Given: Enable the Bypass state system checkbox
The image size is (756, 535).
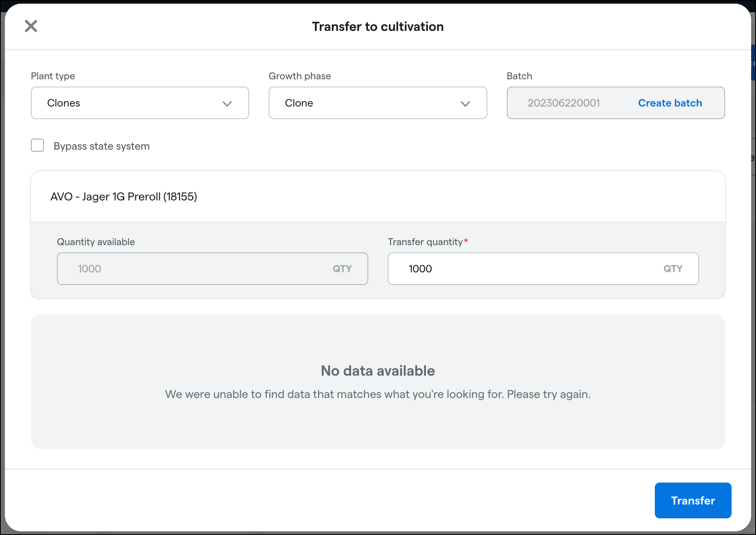Looking at the screenshot, I should [37, 146].
